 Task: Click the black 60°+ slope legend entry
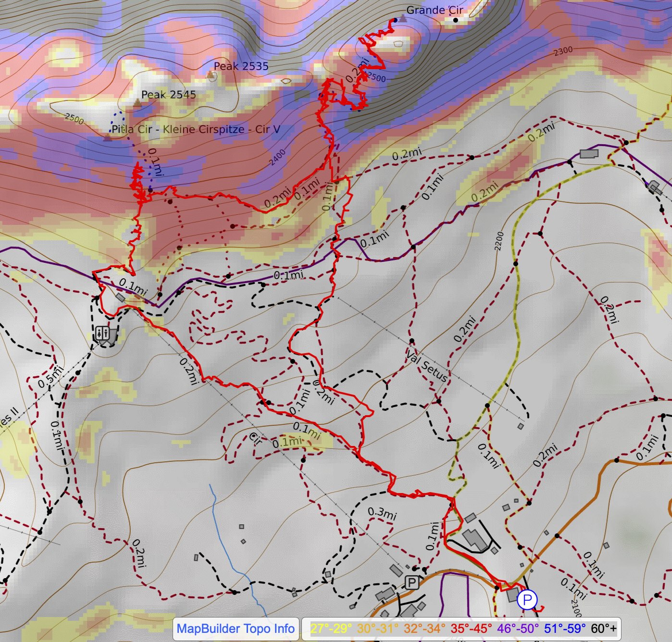603,629
